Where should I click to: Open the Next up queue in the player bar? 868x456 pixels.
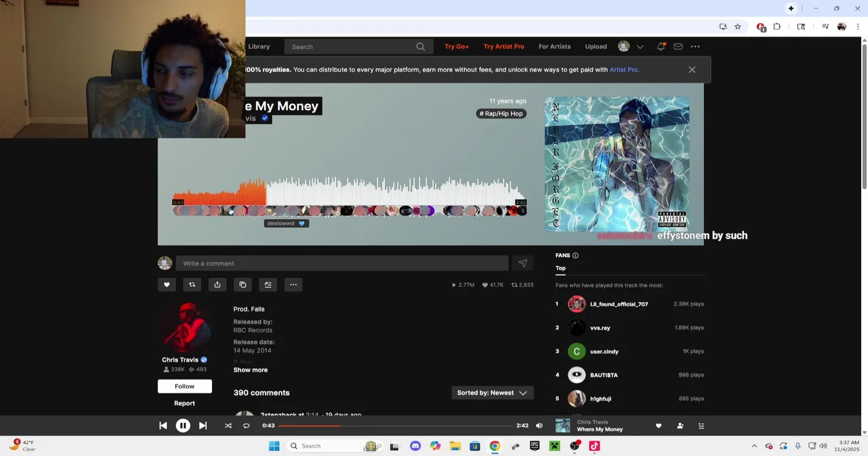coord(701,426)
